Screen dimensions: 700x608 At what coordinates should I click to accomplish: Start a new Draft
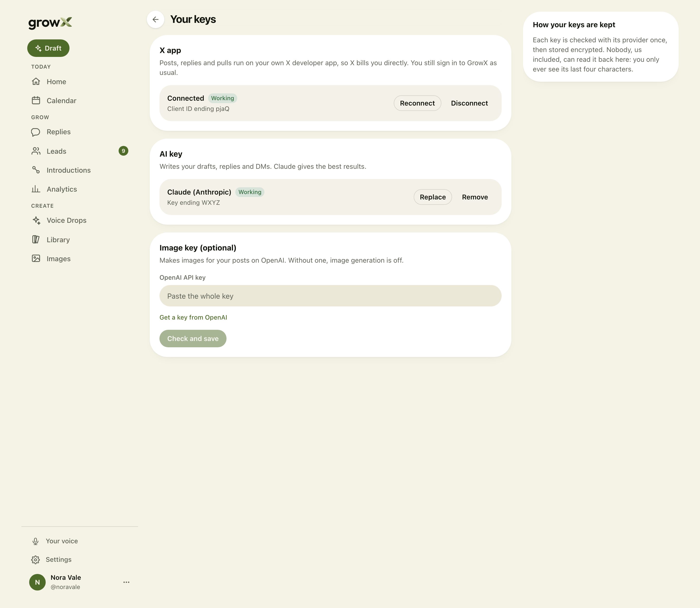(49, 48)
